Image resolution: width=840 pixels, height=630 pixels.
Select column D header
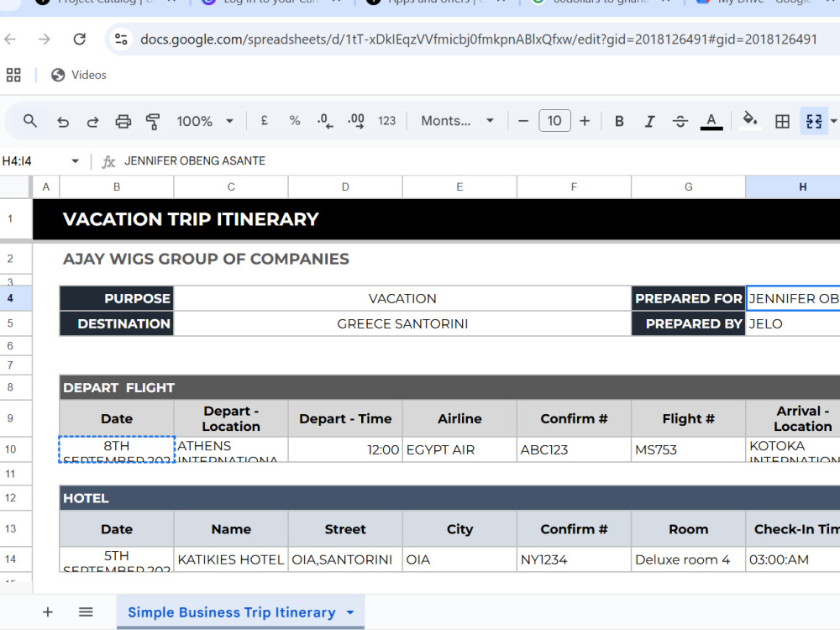pyautogui.click(x=345, y=187)
